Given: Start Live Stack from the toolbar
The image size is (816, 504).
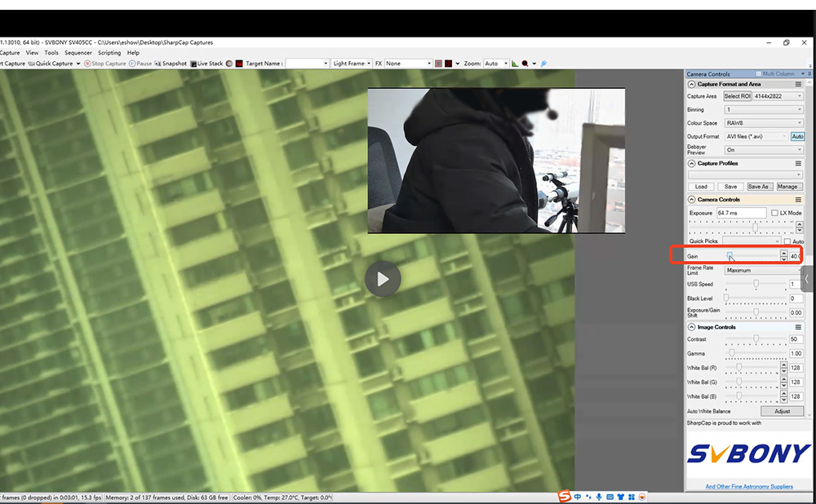Looking at the screenshot, I should click(x=207, y=64).
